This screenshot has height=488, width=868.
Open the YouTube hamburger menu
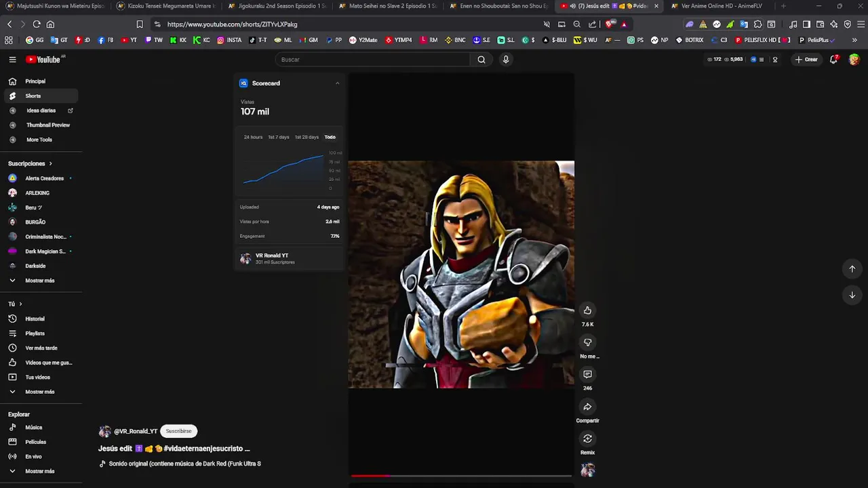[12, 60]
